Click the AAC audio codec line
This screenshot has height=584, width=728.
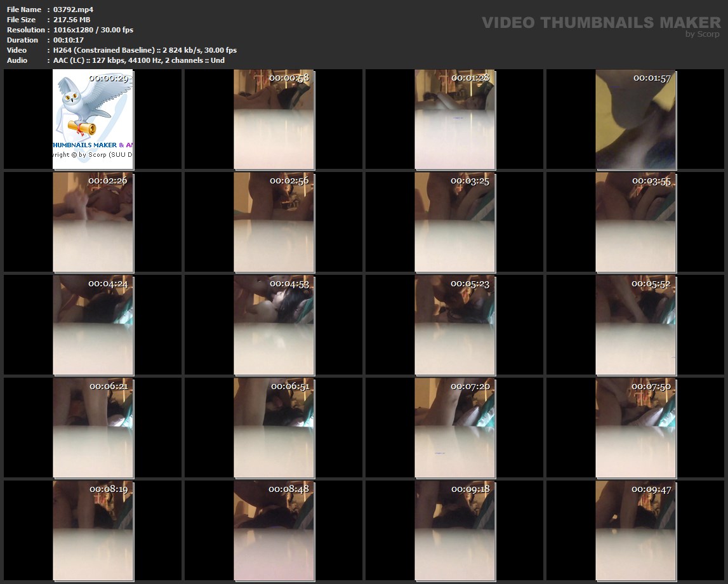pos(139,60)
